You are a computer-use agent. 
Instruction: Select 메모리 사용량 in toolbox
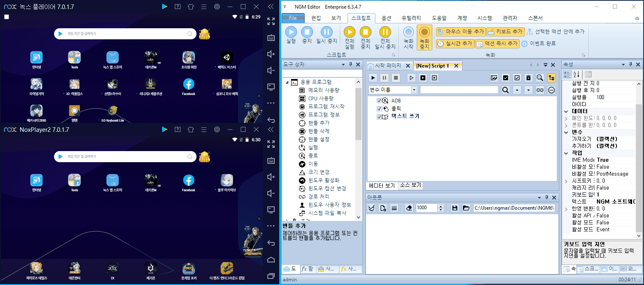pos(323,90)
